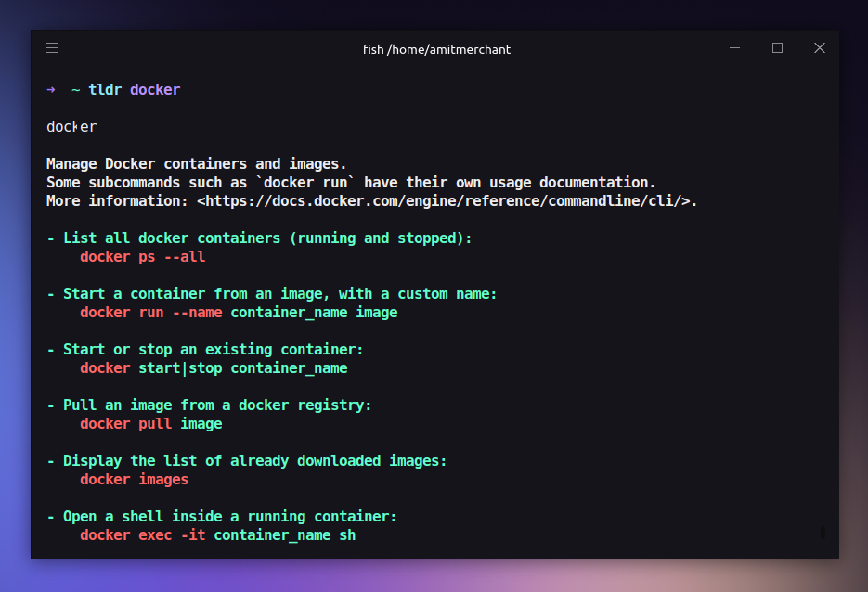Minimize the terminal window

734,48
